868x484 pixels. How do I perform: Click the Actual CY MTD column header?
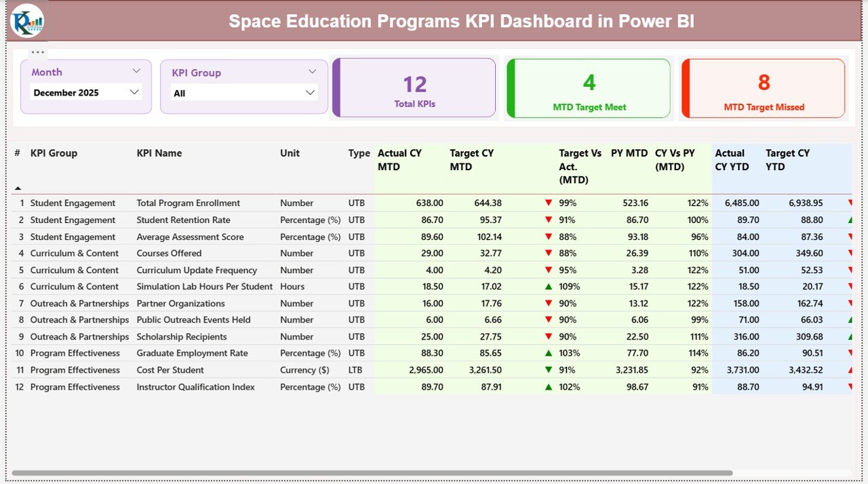click(x=398, y=159)
